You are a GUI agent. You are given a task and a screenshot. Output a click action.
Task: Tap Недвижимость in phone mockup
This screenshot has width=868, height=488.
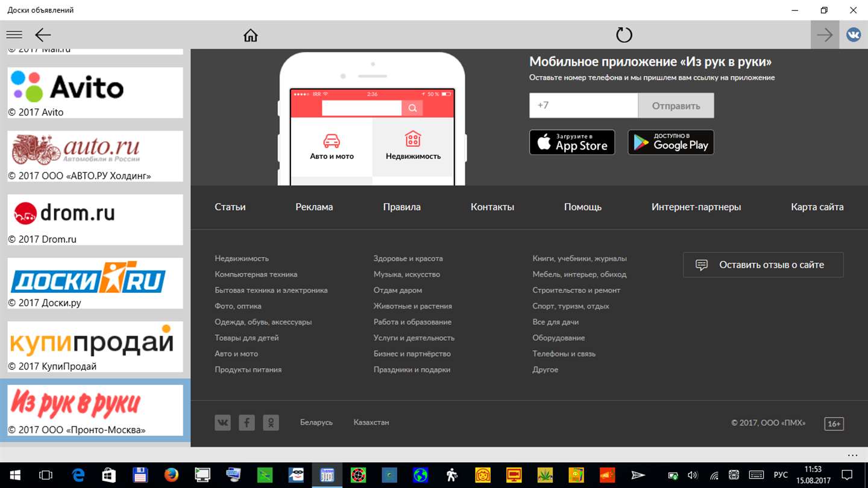(413, 147)
